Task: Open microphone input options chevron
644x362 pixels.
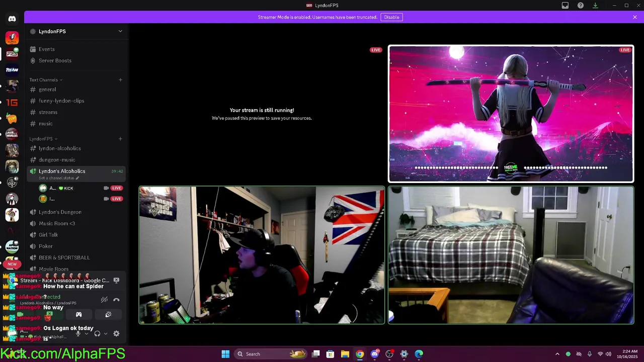Action: [86, 333]
